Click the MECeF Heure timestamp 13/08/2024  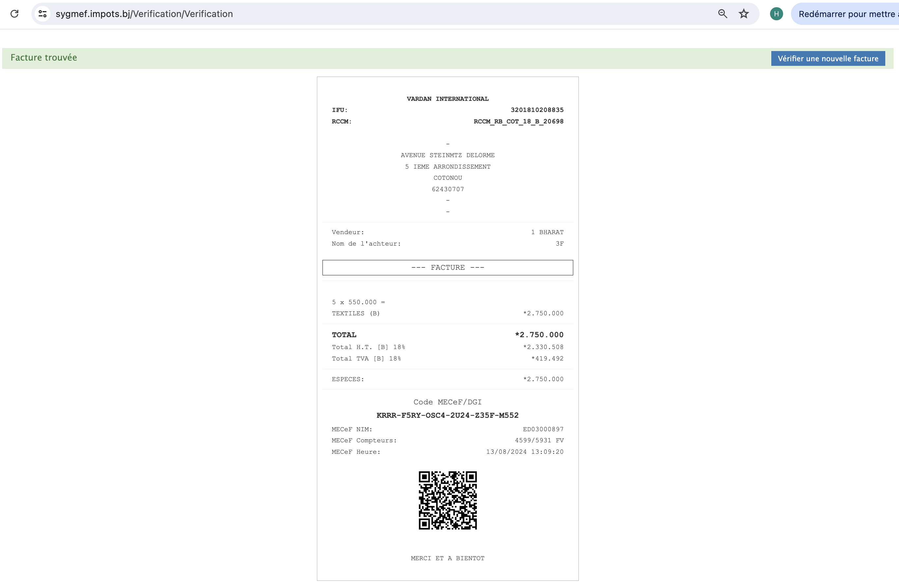click(524, 452)
